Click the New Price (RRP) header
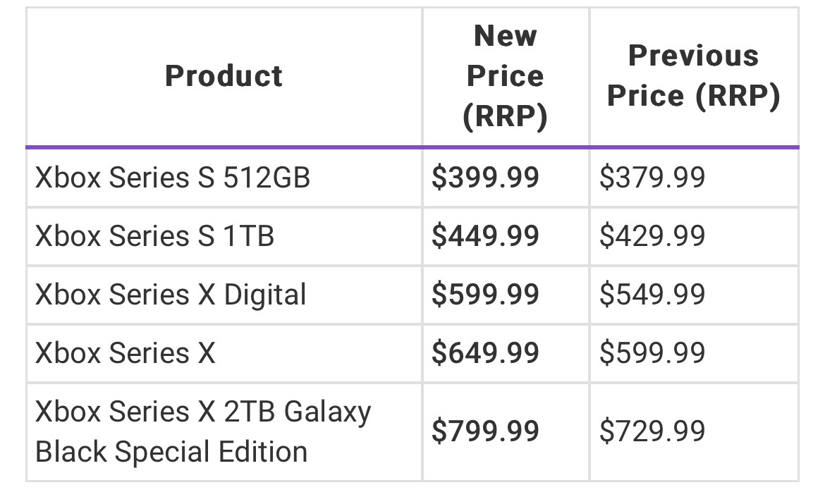Viewport: 825px width, 504px height. 505,76
